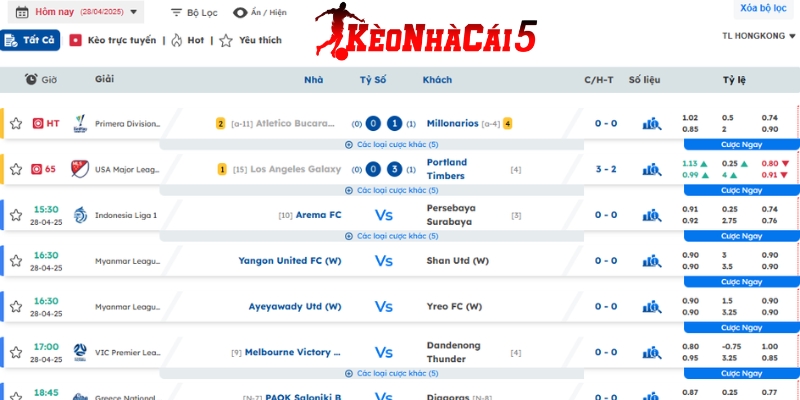Image resolution: width=800 pixels, height=400 pixels.
Task: Click Xóa bộ lọc button
Action: point(762,8)
